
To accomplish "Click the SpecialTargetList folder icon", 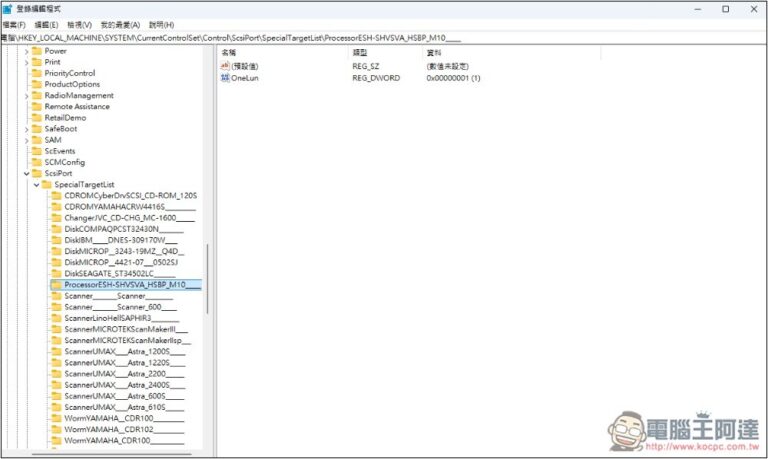I will click(47, 184).
